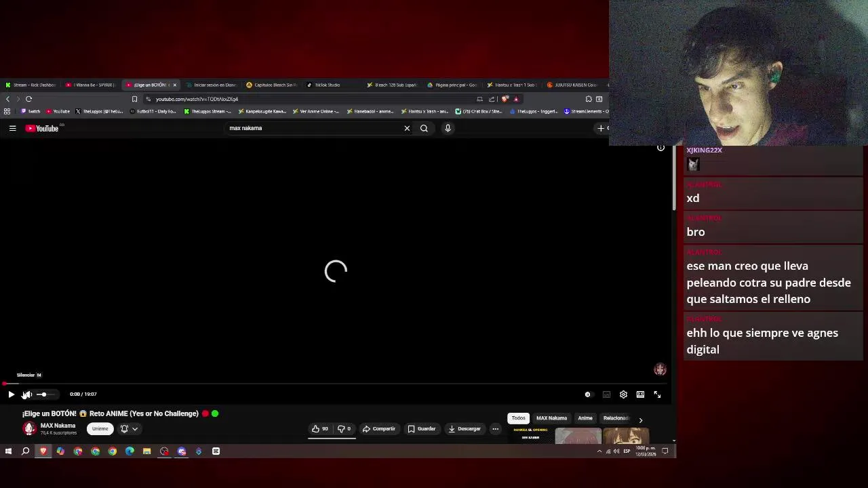
Task: Select the MAX Nakama filter chip
Action: [551, 418]
